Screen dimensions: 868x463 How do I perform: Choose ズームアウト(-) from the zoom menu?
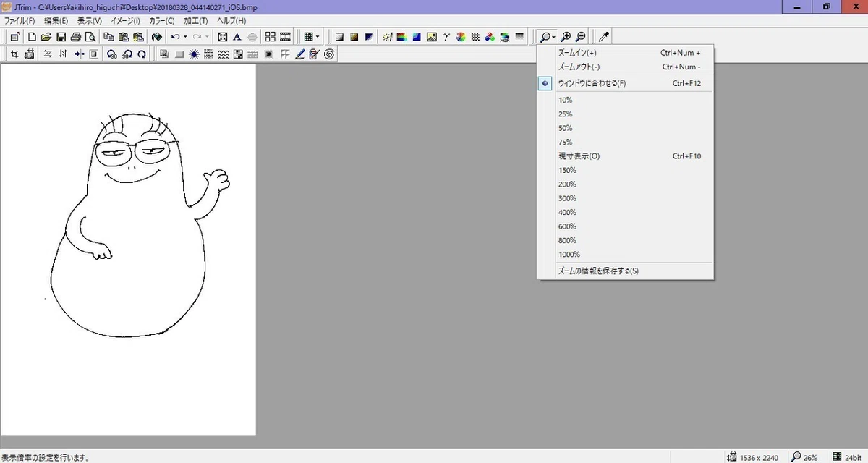click(625, 67)
